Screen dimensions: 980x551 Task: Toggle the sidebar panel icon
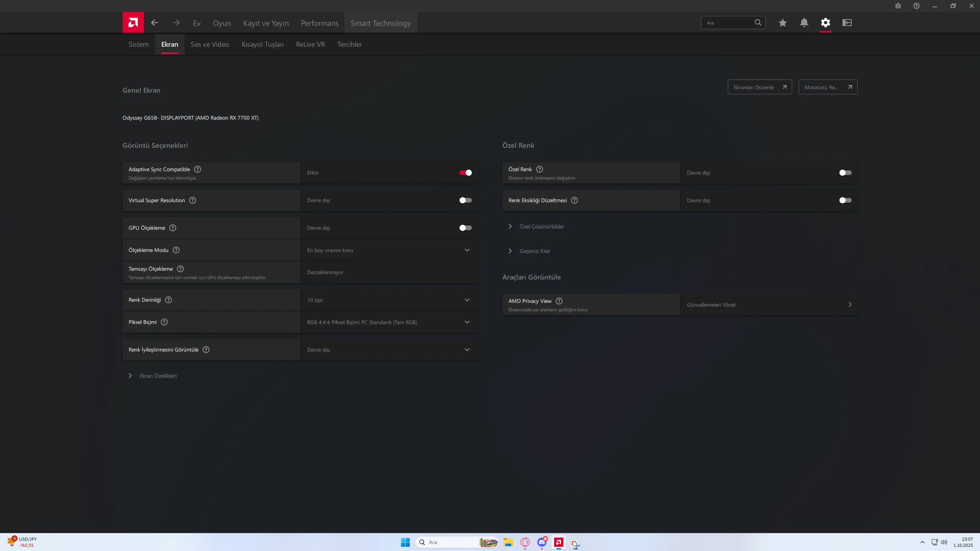coord(847,23)
